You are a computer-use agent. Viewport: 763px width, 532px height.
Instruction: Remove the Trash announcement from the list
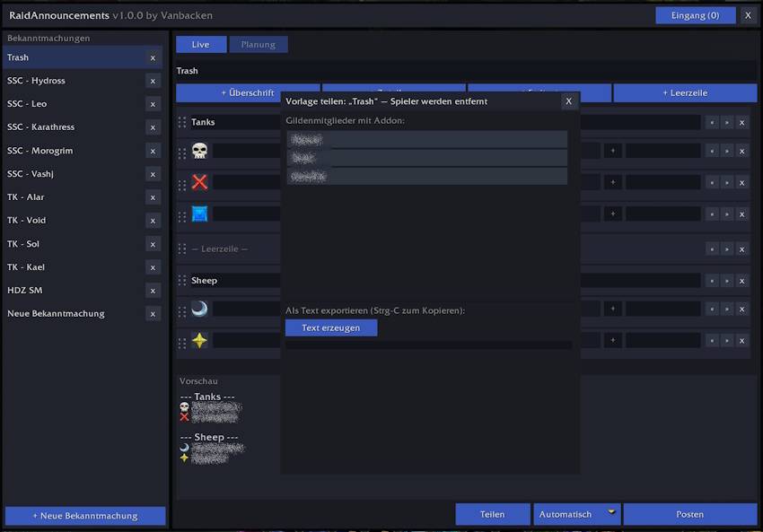(x=153, y=58)
